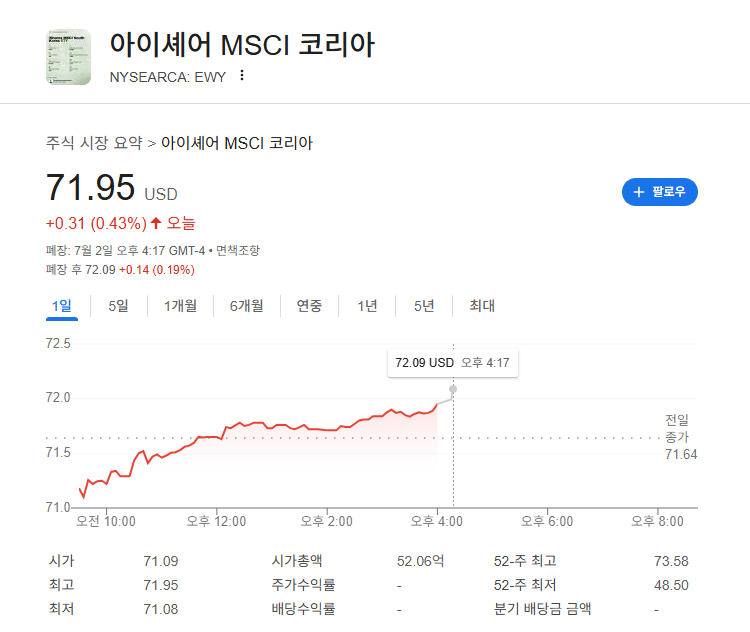Select the 1일 chart range tab

point(62,306)
